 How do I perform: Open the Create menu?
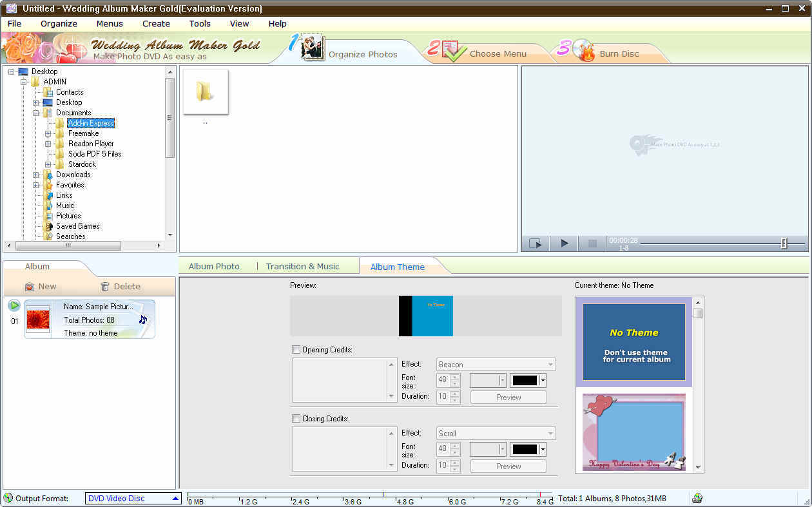click(x=156, y=24)
